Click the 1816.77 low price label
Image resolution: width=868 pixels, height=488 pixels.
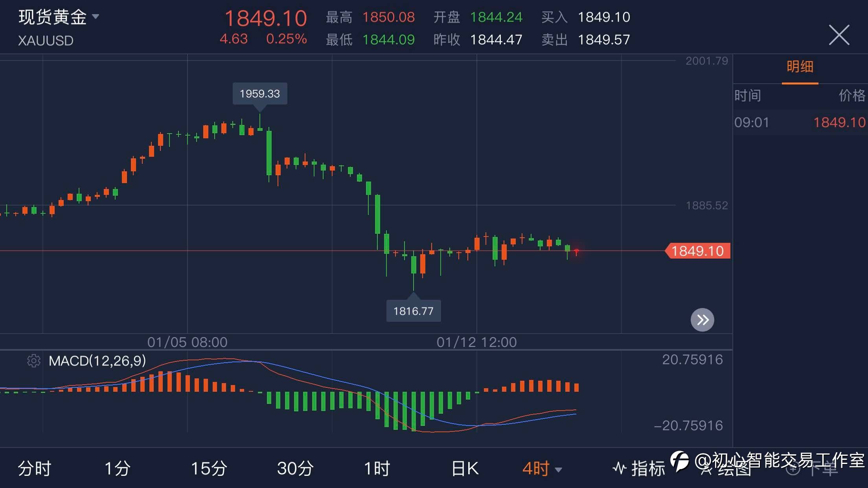pos(413,311)
